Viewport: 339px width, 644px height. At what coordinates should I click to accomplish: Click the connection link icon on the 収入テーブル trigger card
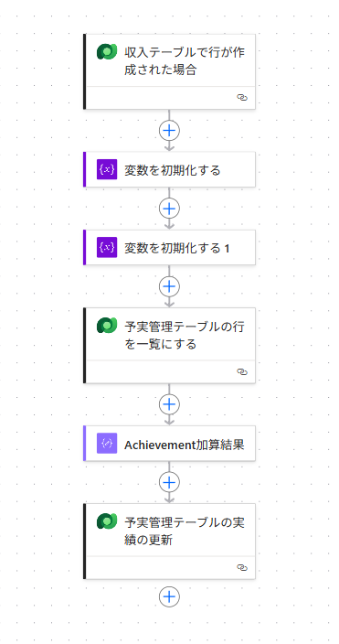point(242,97)
